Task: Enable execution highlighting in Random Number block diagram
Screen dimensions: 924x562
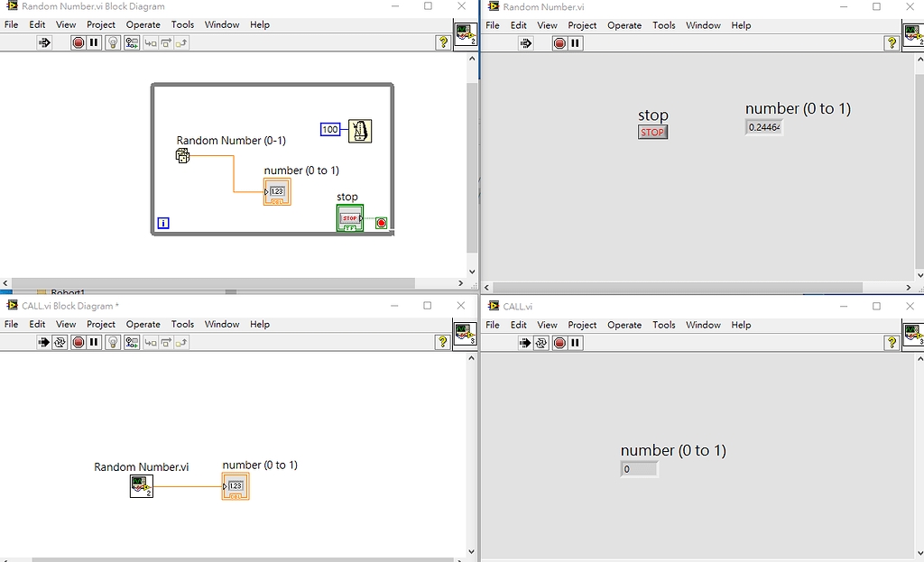Action: coord(111,42)
